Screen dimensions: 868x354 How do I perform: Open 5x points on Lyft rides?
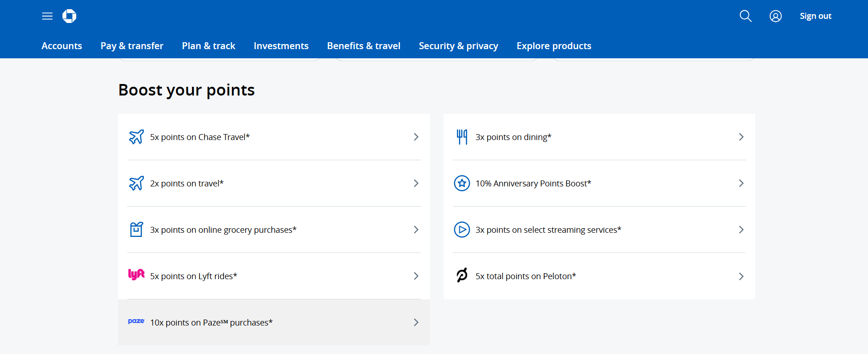274,276
